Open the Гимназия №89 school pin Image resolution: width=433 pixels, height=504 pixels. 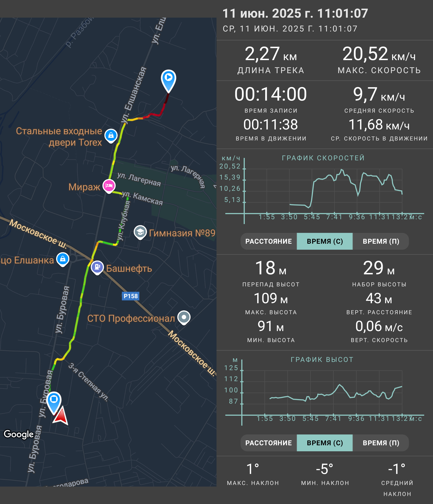click(x=140, y=232)
